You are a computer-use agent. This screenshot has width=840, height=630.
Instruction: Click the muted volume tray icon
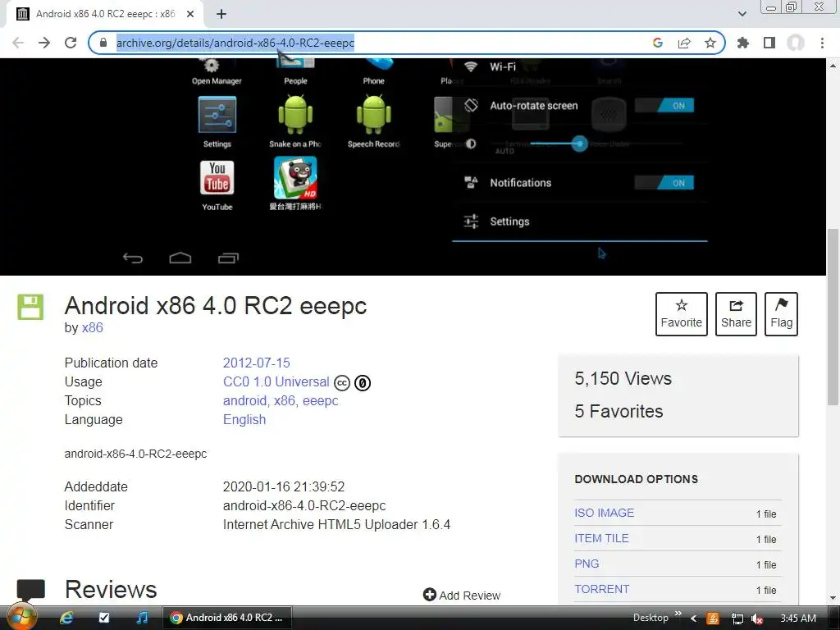(x=757, y=619)
